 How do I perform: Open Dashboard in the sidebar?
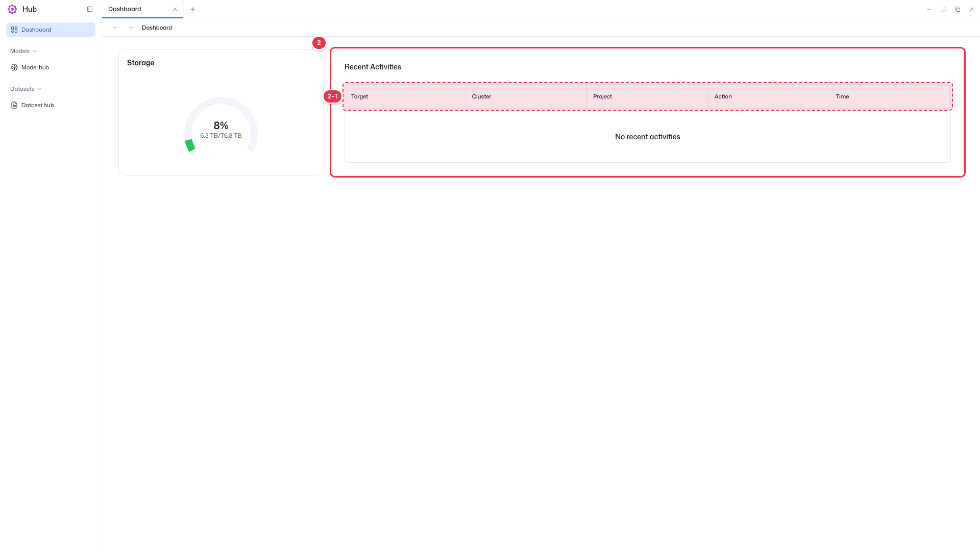coord(51,30)
